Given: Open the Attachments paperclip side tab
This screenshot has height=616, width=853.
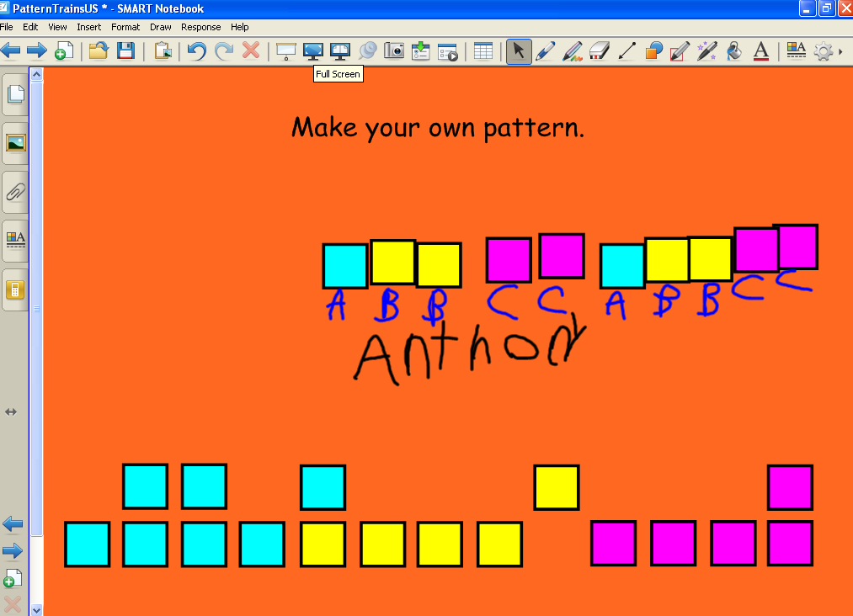Looking at the screenshot, I should coord(15,192).
